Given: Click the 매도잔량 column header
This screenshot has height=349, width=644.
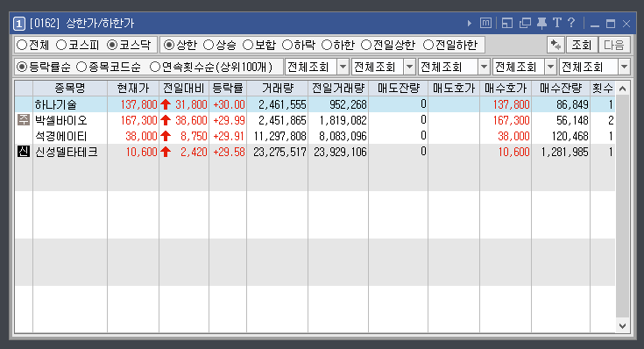Looking at the screenshot, I should [399, 89].
